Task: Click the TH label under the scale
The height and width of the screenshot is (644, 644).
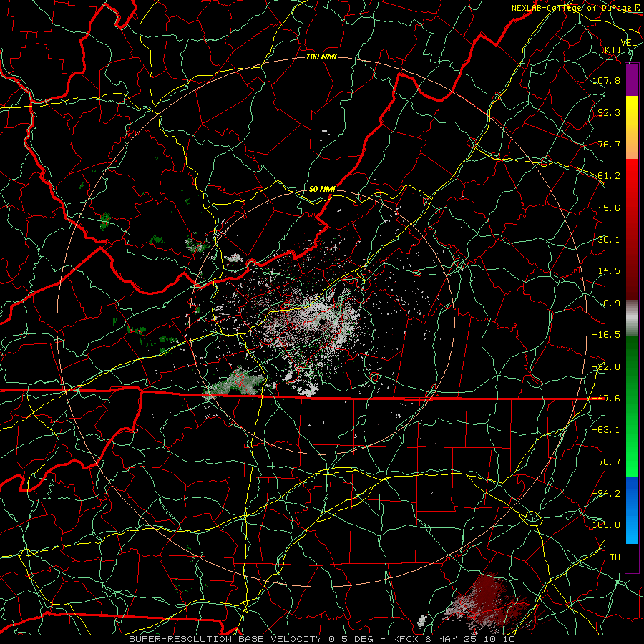Action: point(615,557)
